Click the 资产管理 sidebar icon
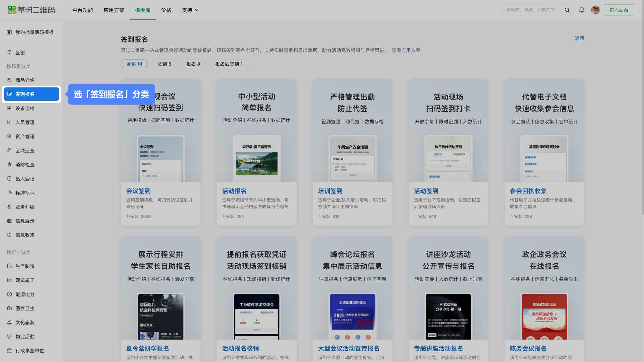Screen dimensions: 644x362 click(x=9, y=136)
